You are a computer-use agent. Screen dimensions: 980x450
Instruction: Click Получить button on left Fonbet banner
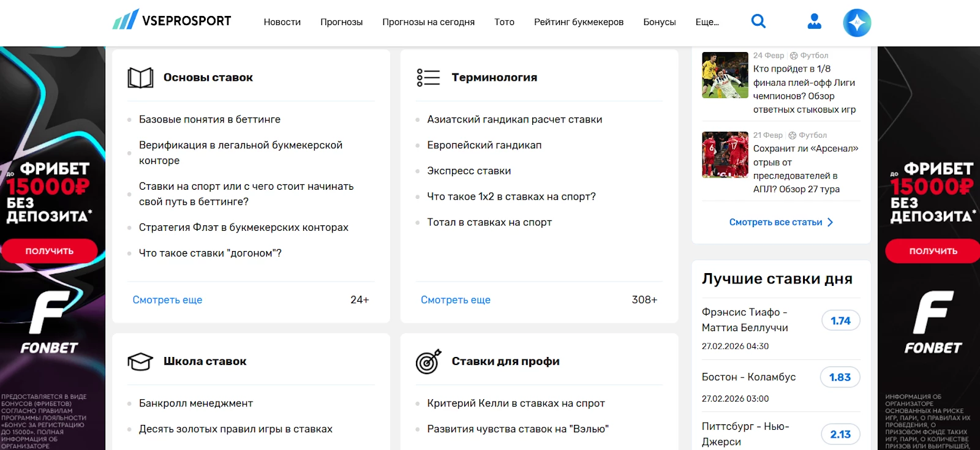click(x=49, y=251)
